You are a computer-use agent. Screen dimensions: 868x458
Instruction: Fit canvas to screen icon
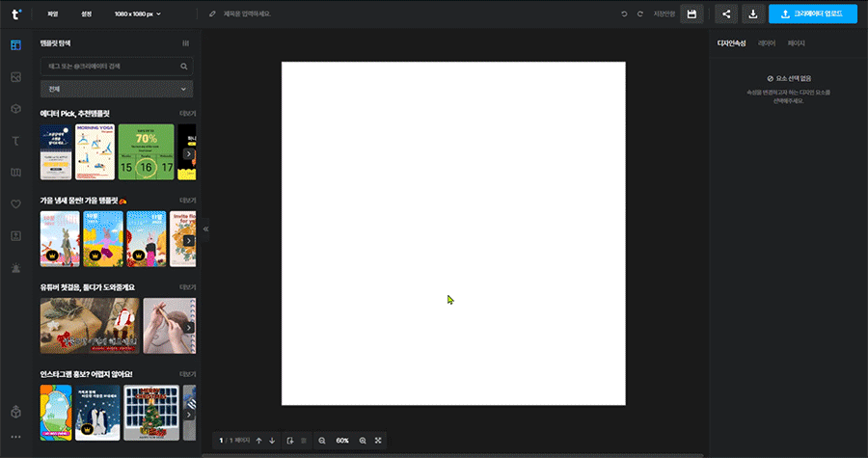(x=378, y=441)
